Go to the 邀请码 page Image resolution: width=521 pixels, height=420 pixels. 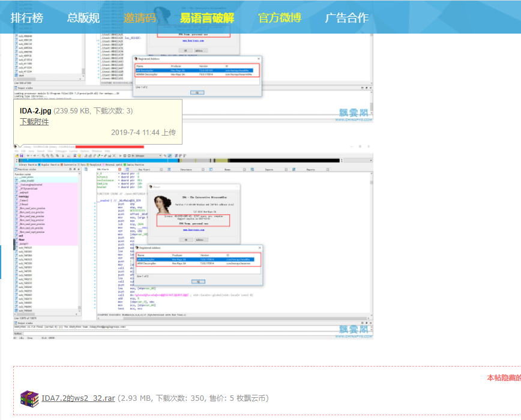click(x=140, y=17)
